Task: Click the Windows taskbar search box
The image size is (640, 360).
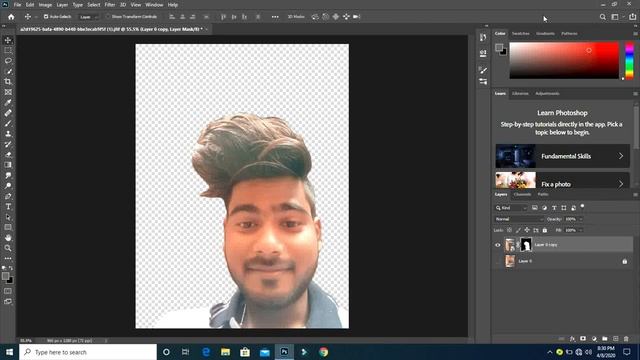Action: [88, 352]
